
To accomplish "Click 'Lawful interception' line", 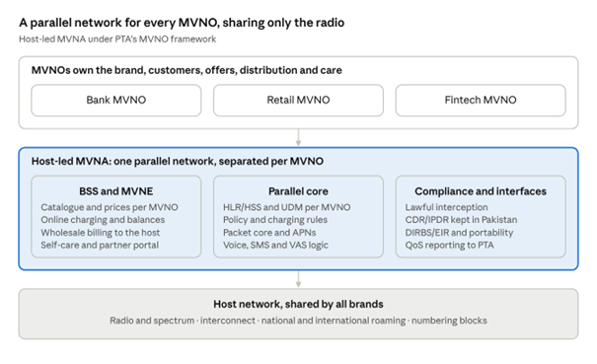I will (446, 207).
